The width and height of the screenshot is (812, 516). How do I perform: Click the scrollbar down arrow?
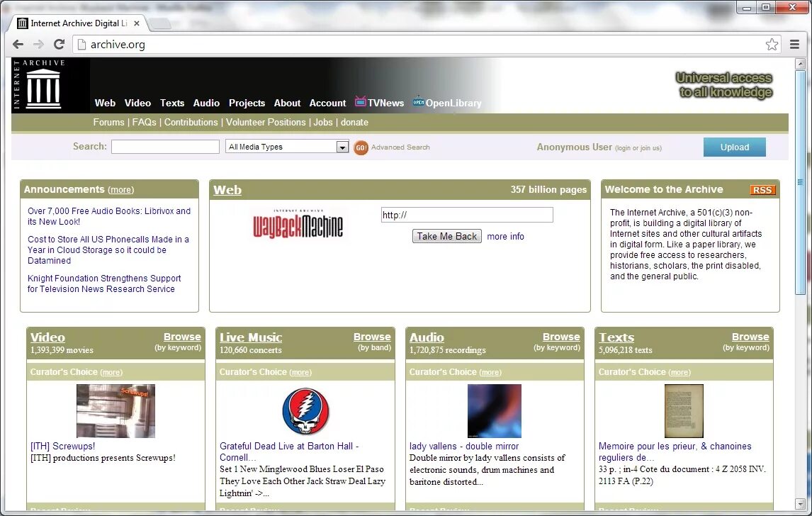pos(800,503)
